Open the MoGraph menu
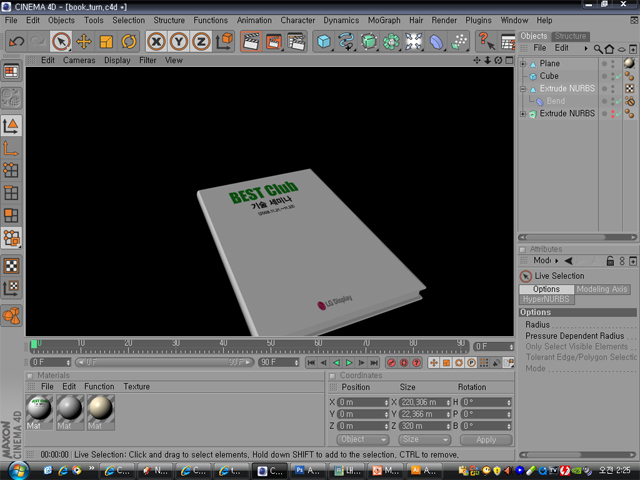This screenshot has width=640, height=480. tap(384, 20)
